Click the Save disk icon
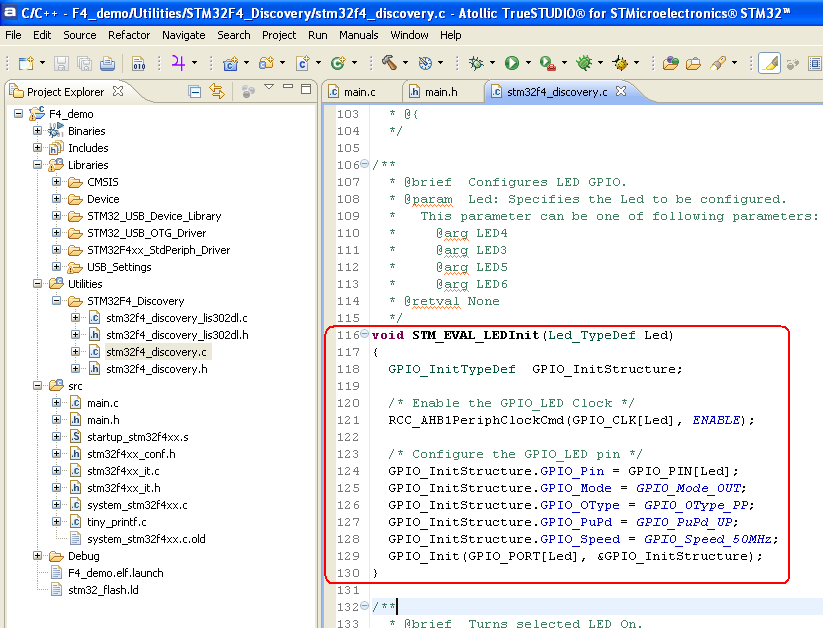Viewport: 823px width, 628px height. [x=61, y=64]
